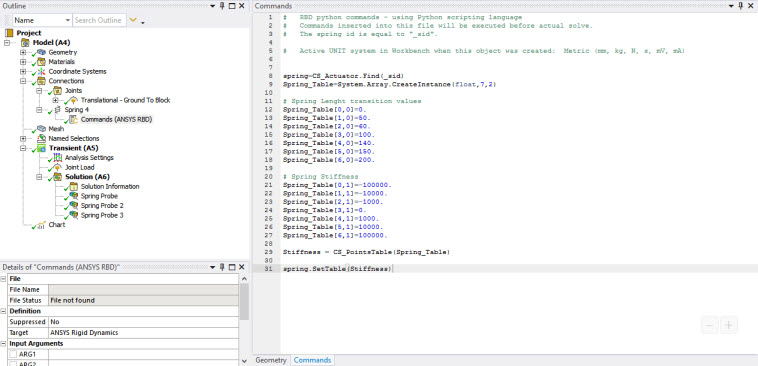Open the Name filter dropdown
The width and height of the screenshot is (758, 366).
(67, 20)
